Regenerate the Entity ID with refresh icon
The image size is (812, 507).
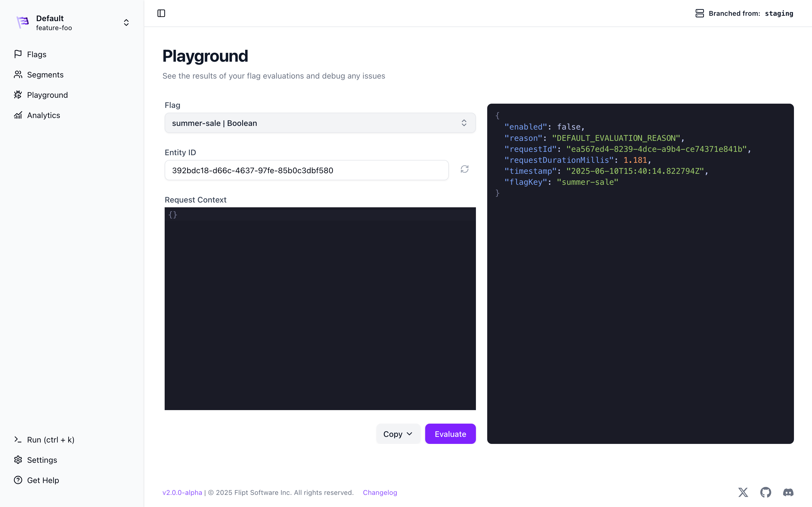[464, 169]
